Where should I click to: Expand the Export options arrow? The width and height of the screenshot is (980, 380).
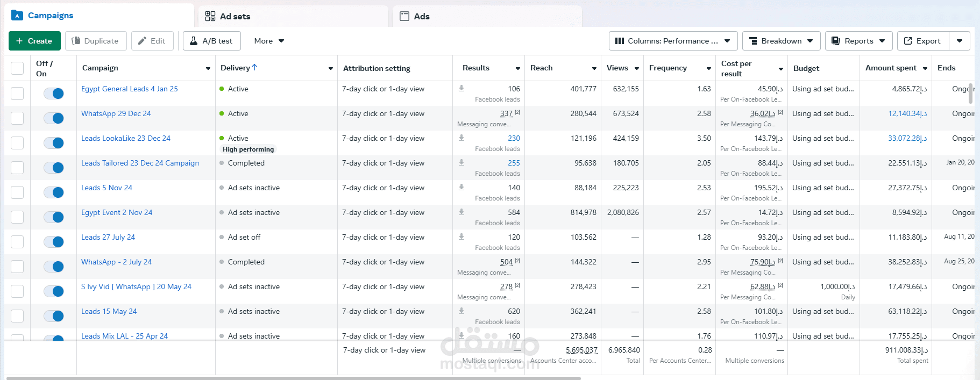point(960,41)
